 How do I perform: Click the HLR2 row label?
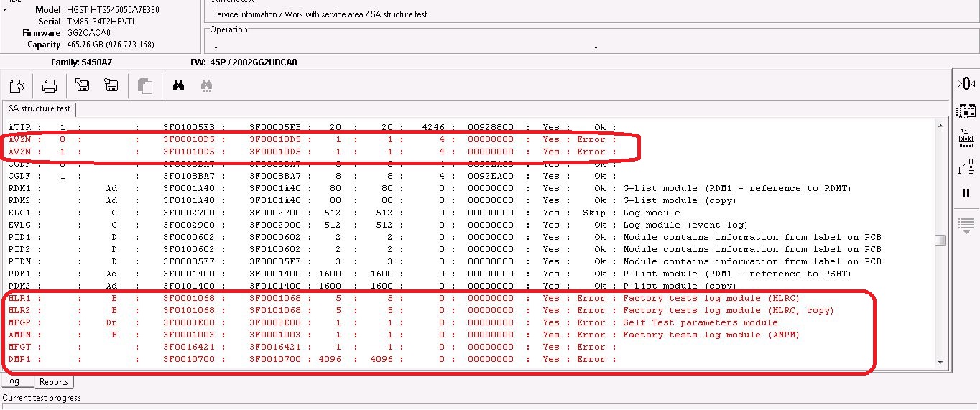(x=19, y=310)
